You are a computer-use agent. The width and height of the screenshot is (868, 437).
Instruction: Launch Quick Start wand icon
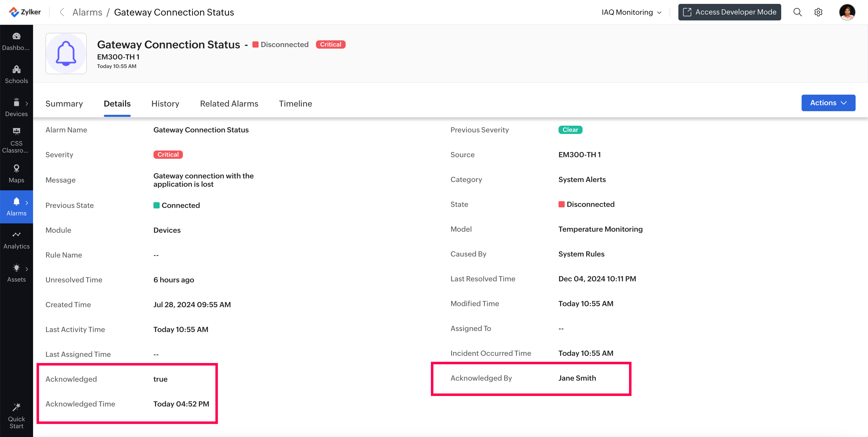click(16, 407)
